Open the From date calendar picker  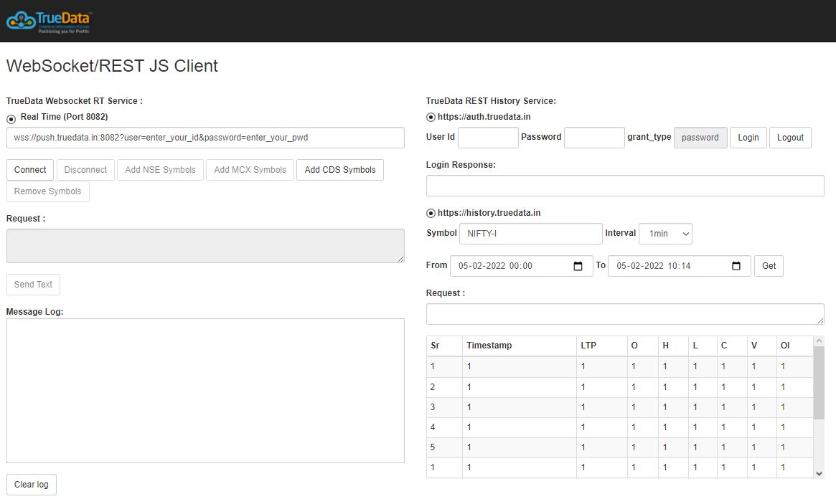click(578, 266)
